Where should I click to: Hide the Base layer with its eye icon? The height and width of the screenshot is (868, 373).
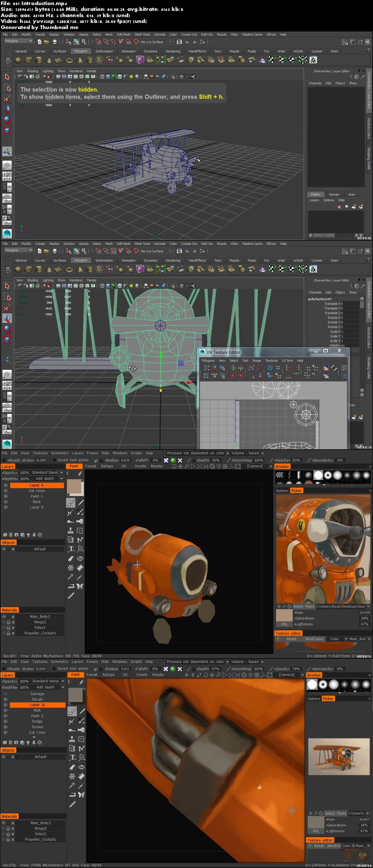(x=5, y=502)
